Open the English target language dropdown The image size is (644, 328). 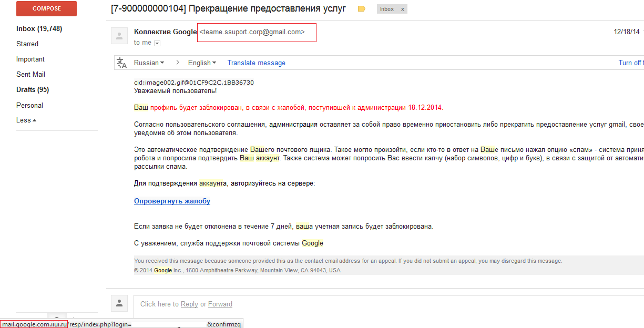[202, 63]
